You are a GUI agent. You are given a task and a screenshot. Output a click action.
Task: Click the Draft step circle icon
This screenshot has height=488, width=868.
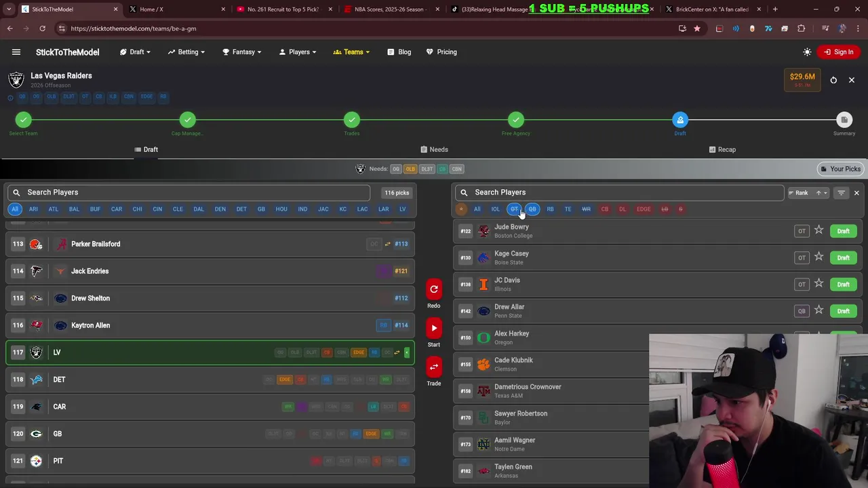680,120
